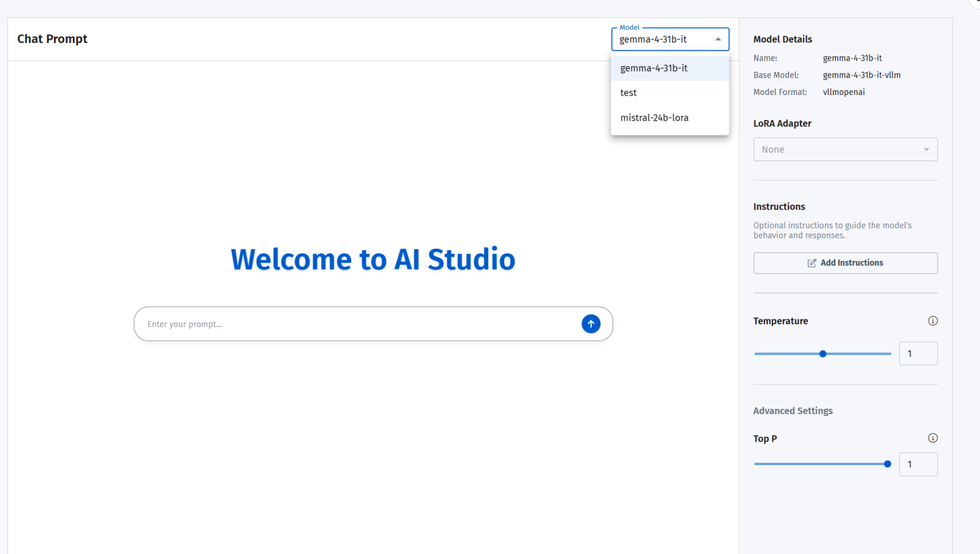The height and width of the screenshot is (554, 980).
Task: Focus the Temperature value field
Action: 918,354
